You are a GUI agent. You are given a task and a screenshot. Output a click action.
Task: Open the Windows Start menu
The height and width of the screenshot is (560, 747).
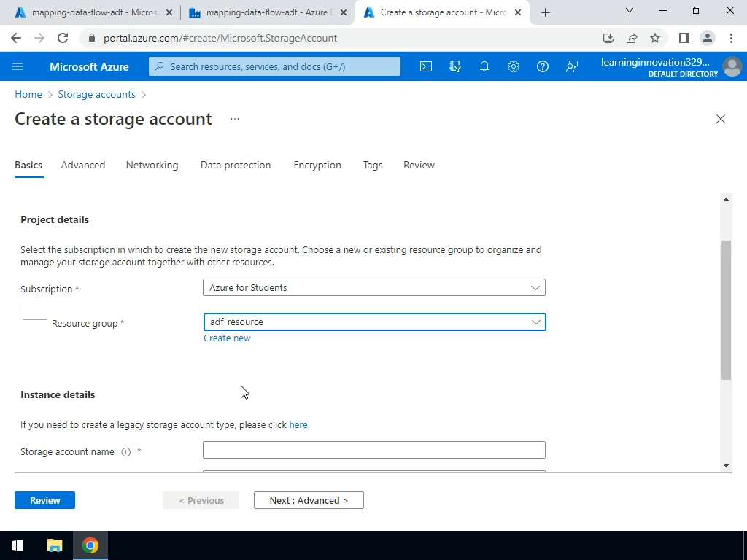[x=18, y=545]
